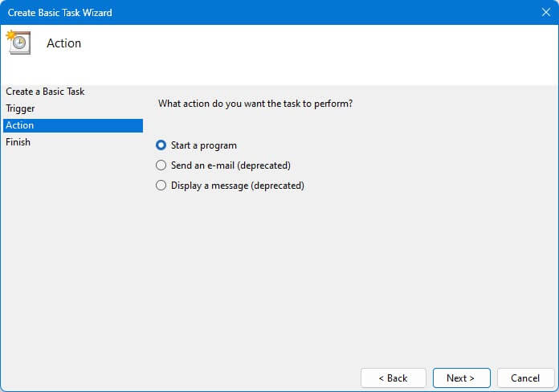The width and height of the screenshot is (559, 392).
Task: Jump to the Finish step
Action: [18, 142]
